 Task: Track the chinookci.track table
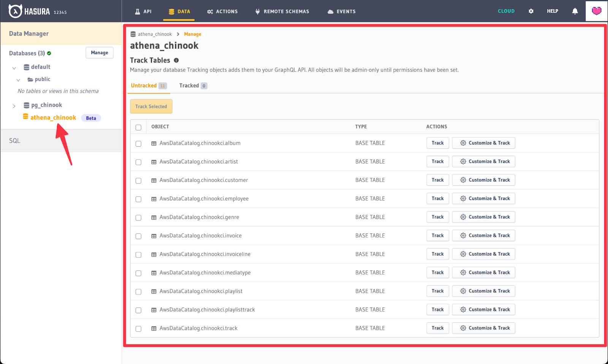438,328
